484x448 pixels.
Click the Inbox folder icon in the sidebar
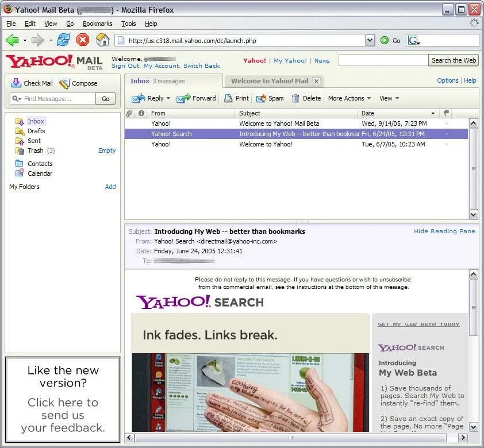pyautogui.click(x=20, y=121)
